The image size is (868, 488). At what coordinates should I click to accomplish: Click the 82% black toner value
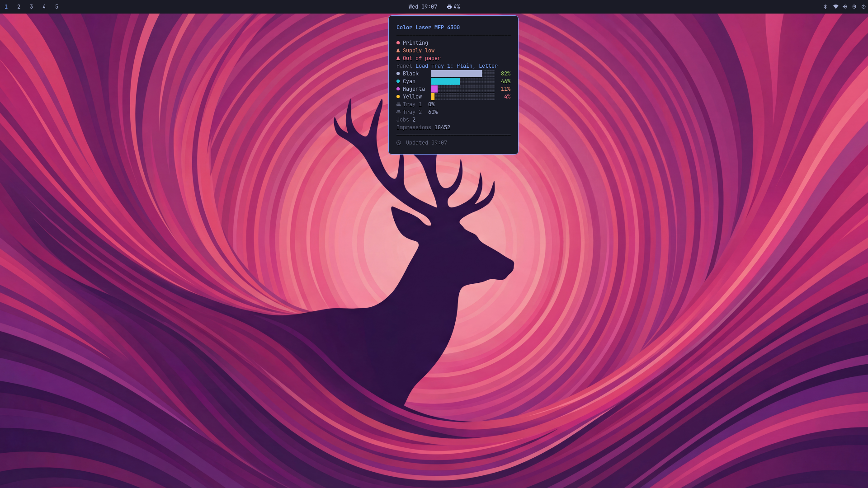506,74
